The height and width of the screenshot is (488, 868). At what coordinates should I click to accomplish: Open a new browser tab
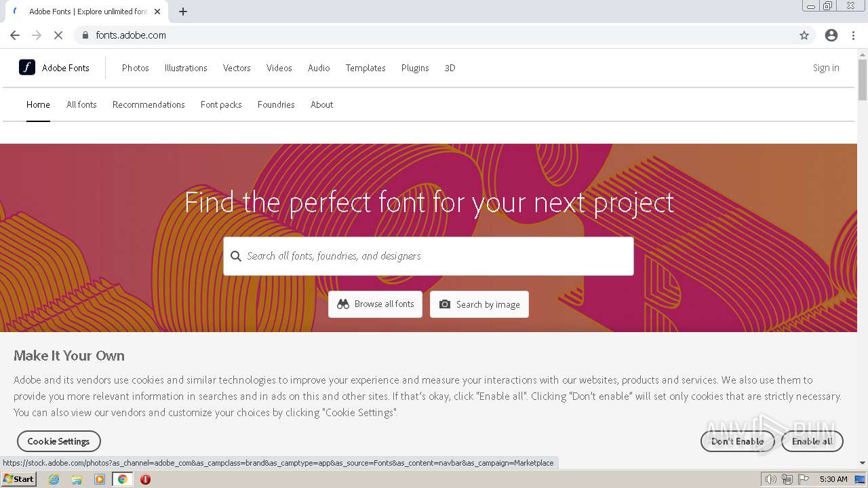click(x=183, y=12)
